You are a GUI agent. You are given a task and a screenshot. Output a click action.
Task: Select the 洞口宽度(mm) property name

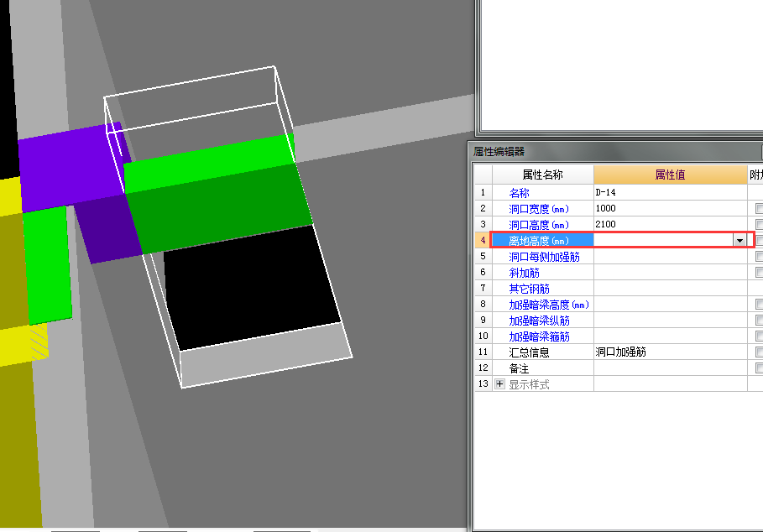click(x=539, y=209)
